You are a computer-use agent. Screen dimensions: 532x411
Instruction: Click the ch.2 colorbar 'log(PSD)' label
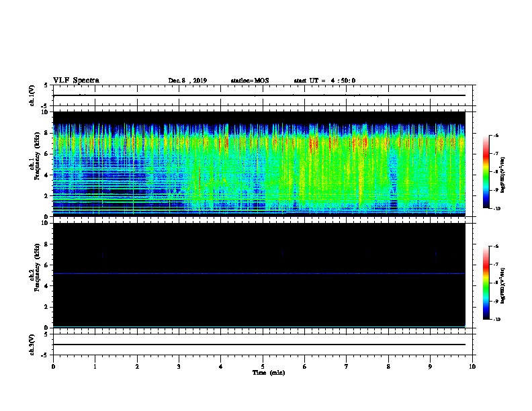502,285
